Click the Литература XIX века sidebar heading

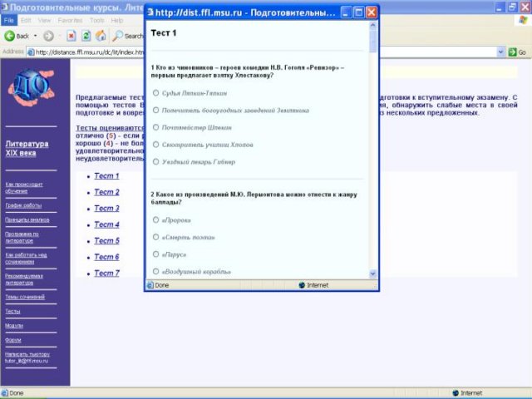pyautogui.click(x=27, y=148)
